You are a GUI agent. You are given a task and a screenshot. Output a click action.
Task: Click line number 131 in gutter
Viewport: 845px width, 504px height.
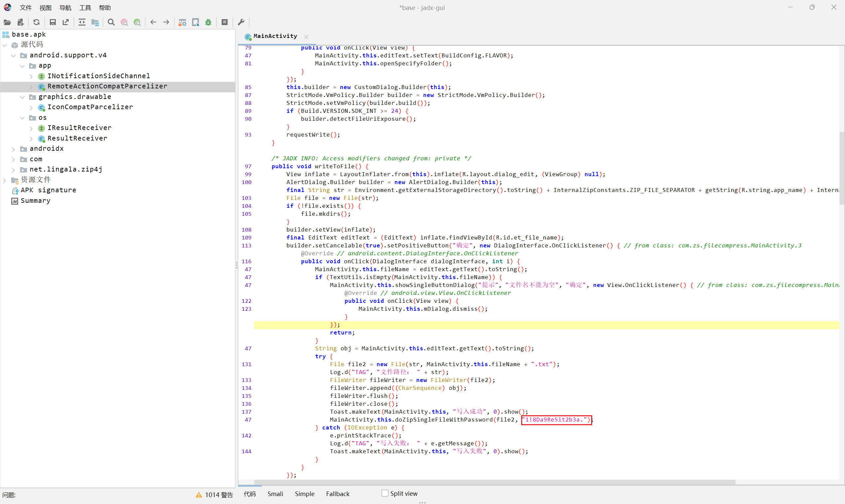pos(247,364)
